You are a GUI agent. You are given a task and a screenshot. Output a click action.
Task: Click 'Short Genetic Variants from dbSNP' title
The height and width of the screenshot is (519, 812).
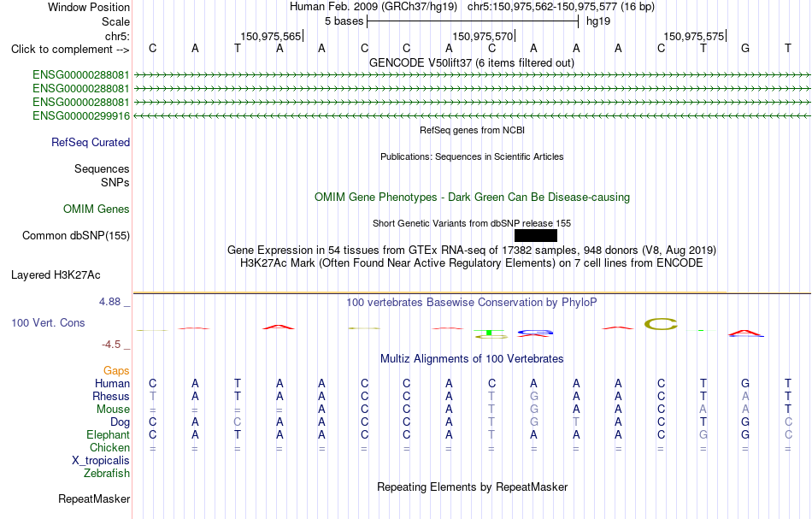(x=472, y=223)
